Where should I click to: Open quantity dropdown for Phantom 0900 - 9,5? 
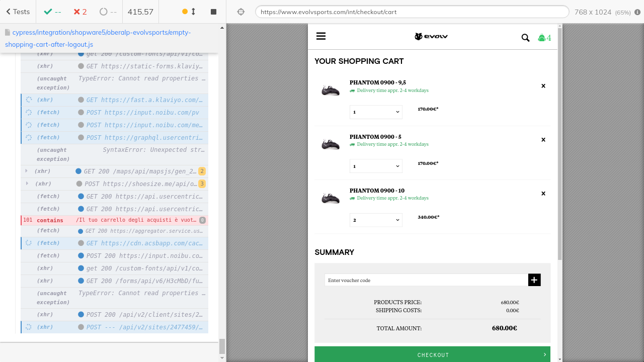pyautogui.click(x=376, y=112)
